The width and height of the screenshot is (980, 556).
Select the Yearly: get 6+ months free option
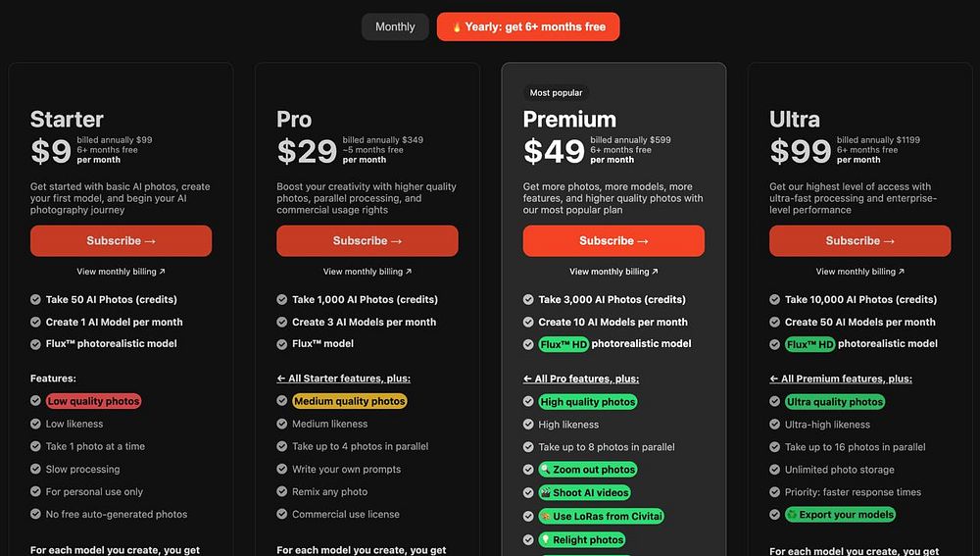(528, 26)
